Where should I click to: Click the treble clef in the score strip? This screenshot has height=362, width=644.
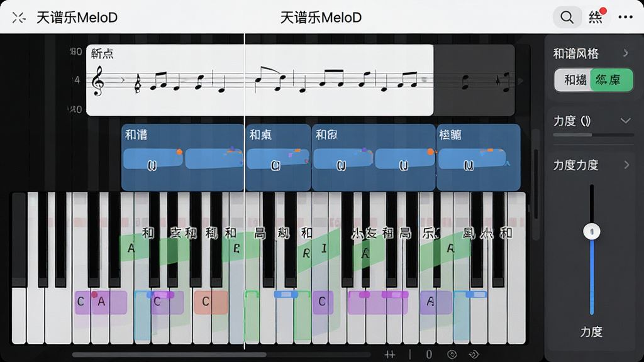[x=97, y=81]
